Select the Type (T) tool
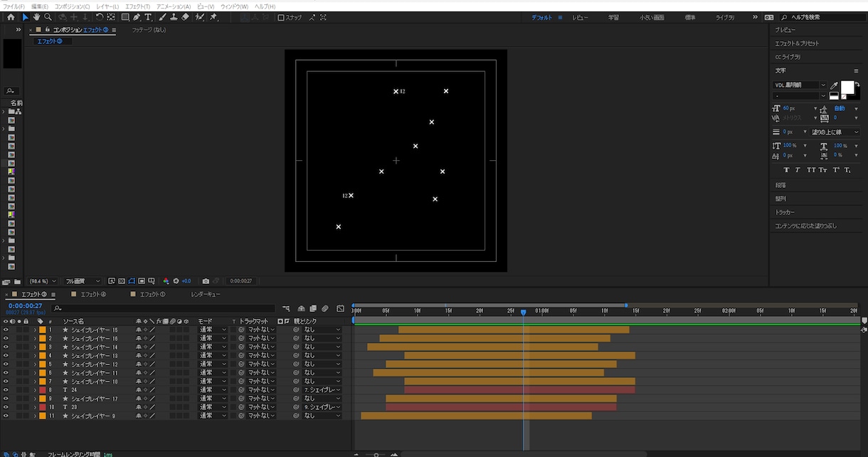The width and height of the screenshot is (868, 457). pos(148,17)
